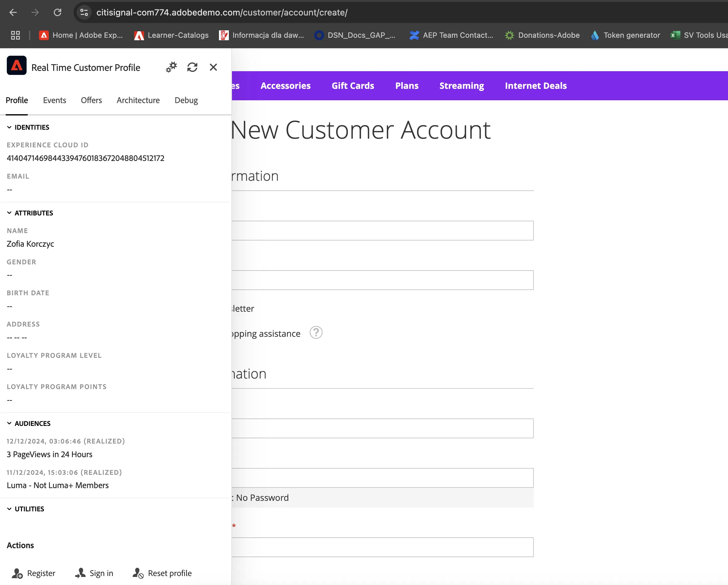Click the browser forward arrow
The width and height of the screenshot is (728, 585).
click(35, 12)
